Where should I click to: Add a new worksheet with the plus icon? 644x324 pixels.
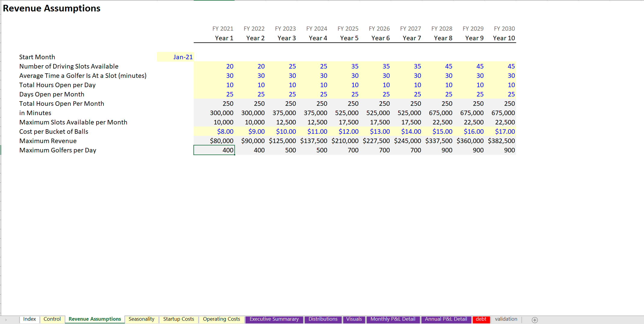click(535, 319)
